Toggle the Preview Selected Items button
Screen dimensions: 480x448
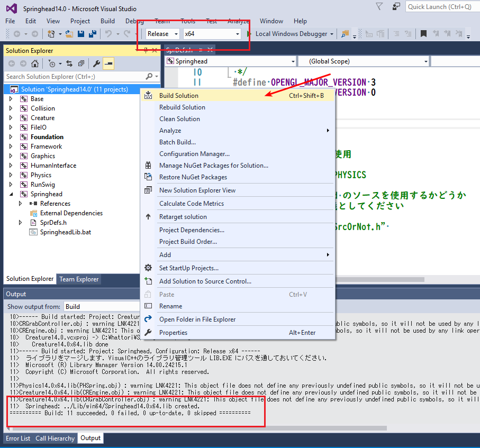[108, 63]
